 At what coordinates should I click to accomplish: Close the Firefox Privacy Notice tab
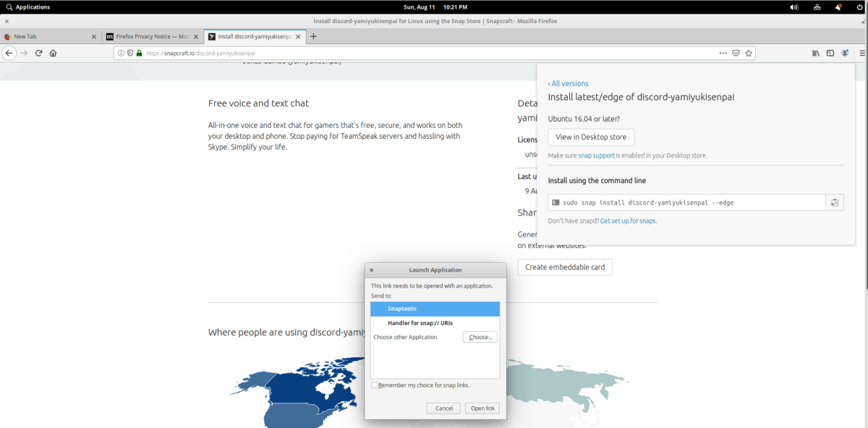[196, 36]
